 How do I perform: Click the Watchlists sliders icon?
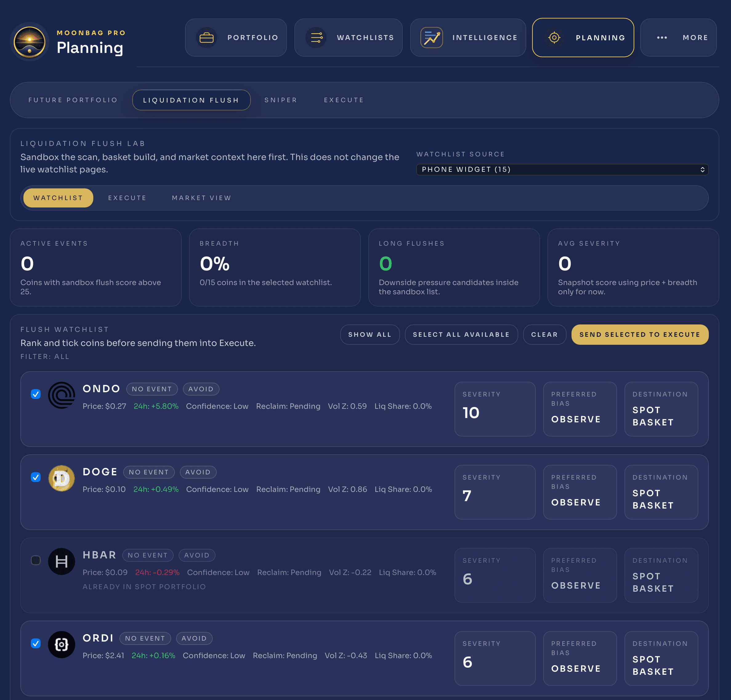pos(316,38)
